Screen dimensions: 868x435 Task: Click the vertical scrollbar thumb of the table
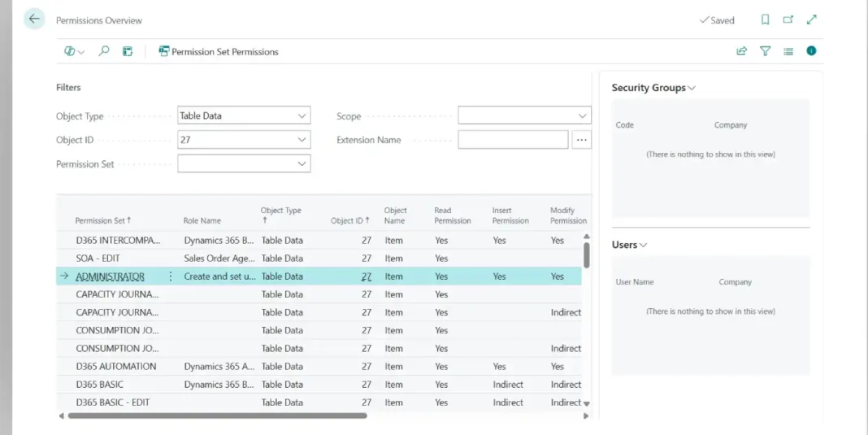(x=587, y=255)
